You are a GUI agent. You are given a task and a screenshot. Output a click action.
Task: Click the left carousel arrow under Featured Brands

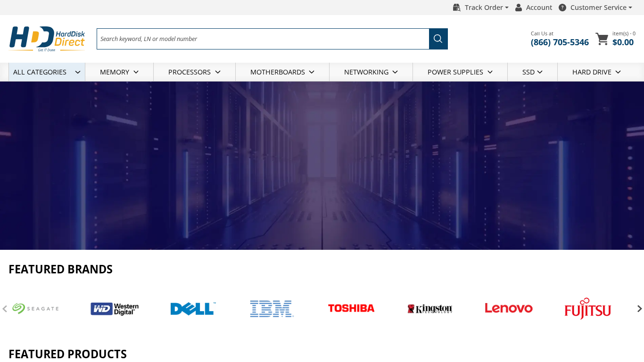point(4,308)
